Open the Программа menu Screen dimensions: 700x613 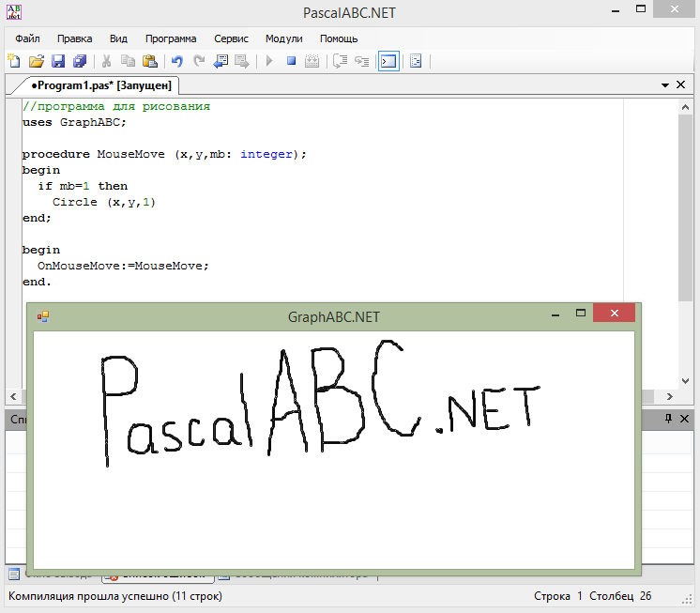coord(171,38)
